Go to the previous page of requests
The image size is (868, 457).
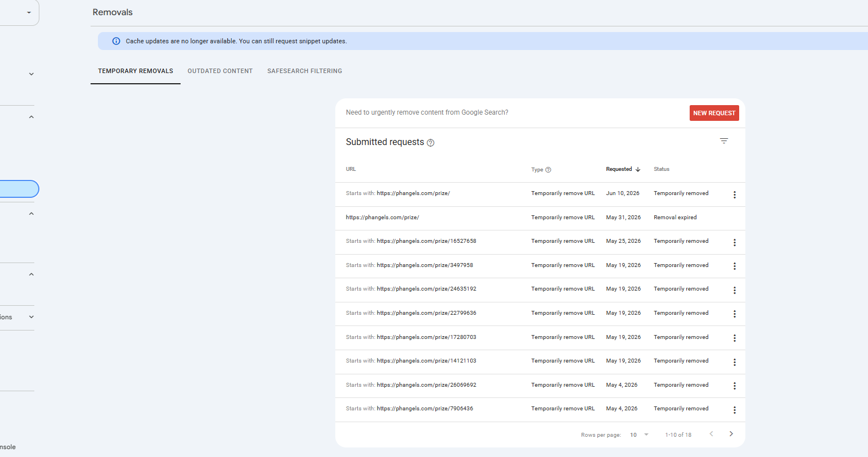(x=711, y=434)
